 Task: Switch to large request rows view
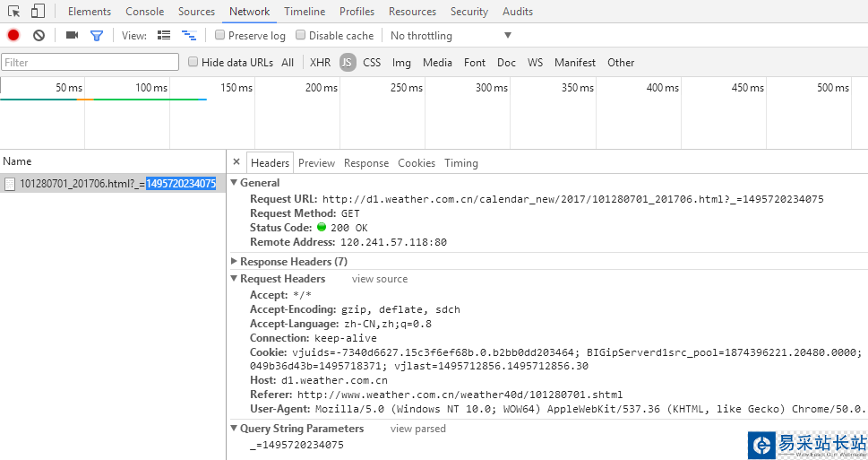pyautogui.click(x=164, y=36)
